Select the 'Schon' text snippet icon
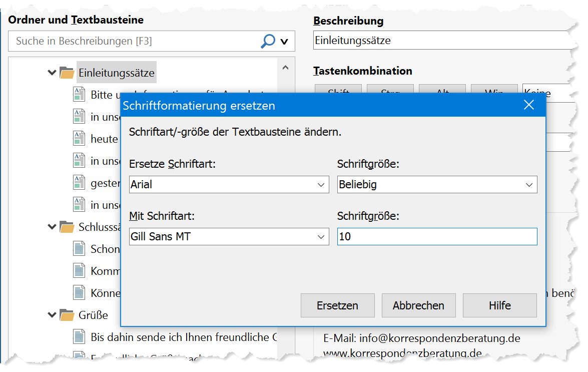 click(79, 249)
